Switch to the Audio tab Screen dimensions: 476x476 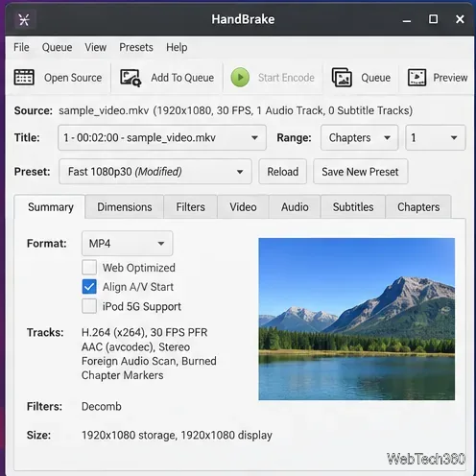pyautogui.click(x=295, y=207)
